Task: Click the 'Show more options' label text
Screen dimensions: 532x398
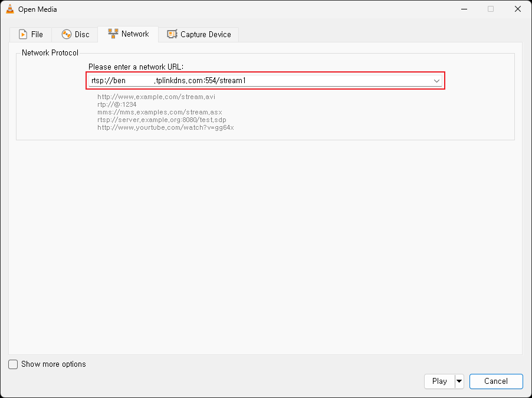Action: [54, 364]
